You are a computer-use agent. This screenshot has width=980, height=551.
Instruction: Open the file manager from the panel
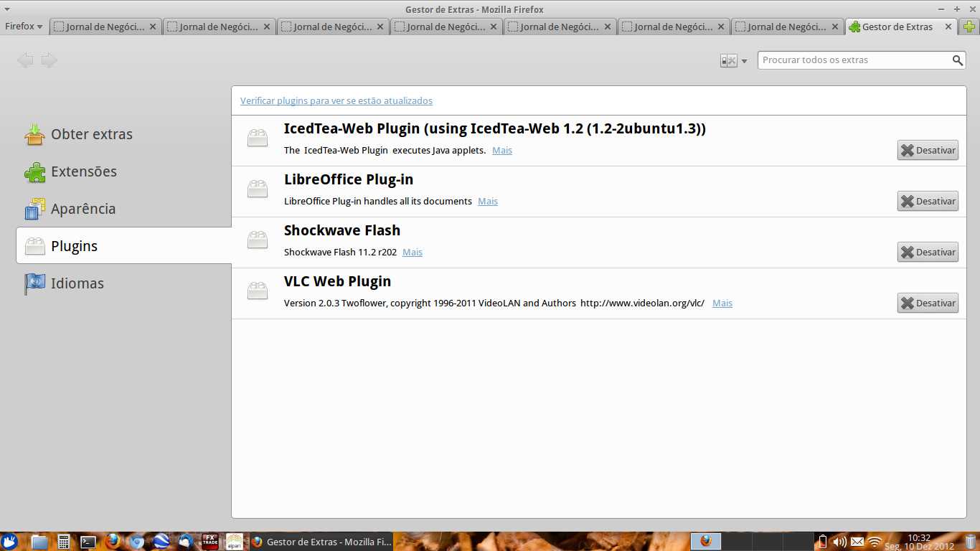tap(39, 542)
